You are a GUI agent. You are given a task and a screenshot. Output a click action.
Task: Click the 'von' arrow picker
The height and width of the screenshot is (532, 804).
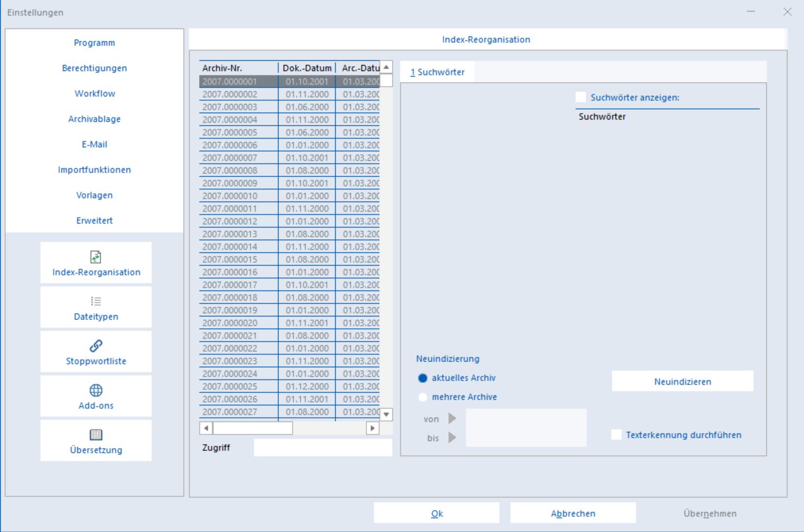coord(452,419)
